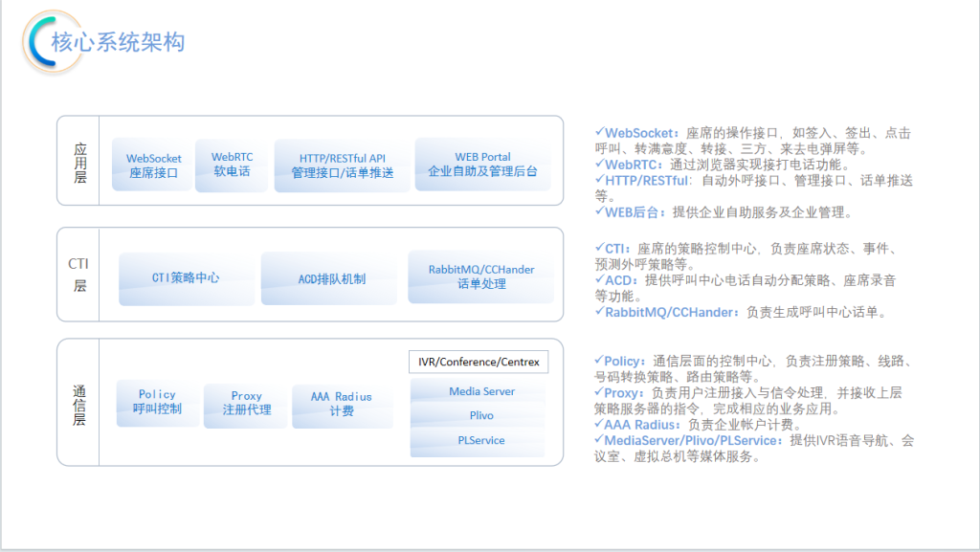
Task: Click the HTTP/RESTful API 管理接口 box
Action: coord(342,166)
